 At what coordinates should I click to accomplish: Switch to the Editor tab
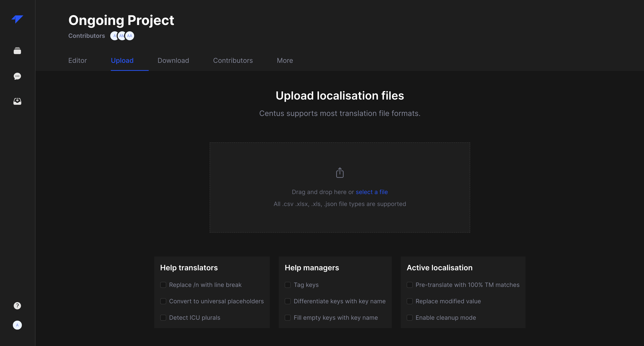pyautogui.click(x=77, y=60)
